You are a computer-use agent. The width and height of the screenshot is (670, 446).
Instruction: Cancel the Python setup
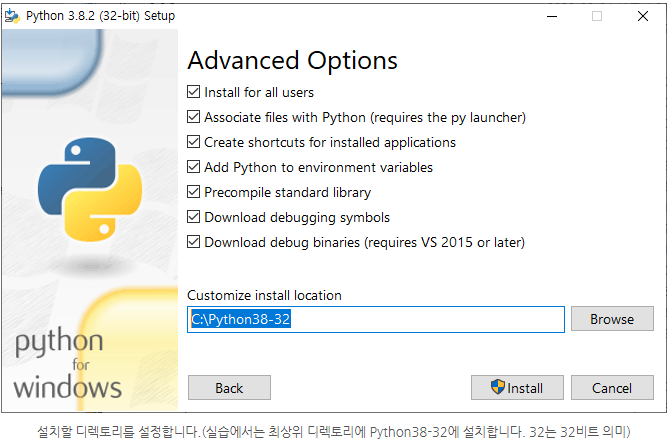(612, 388)
